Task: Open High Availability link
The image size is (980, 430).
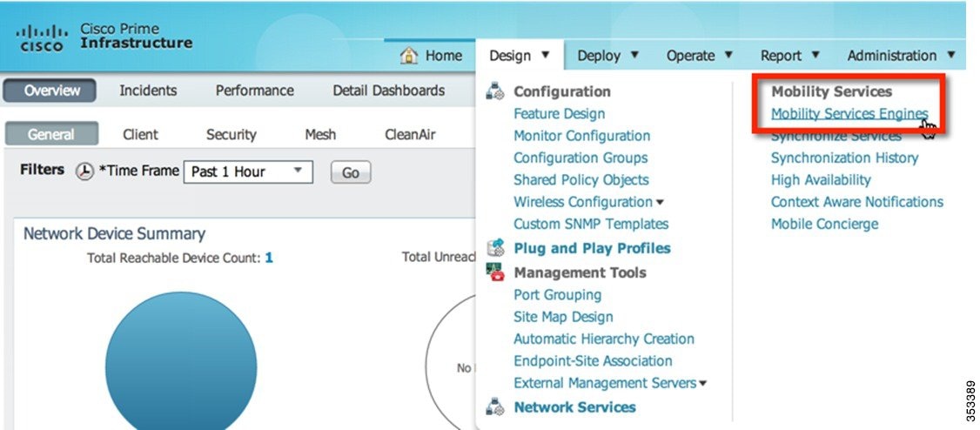Action: [x=821, y=179]
